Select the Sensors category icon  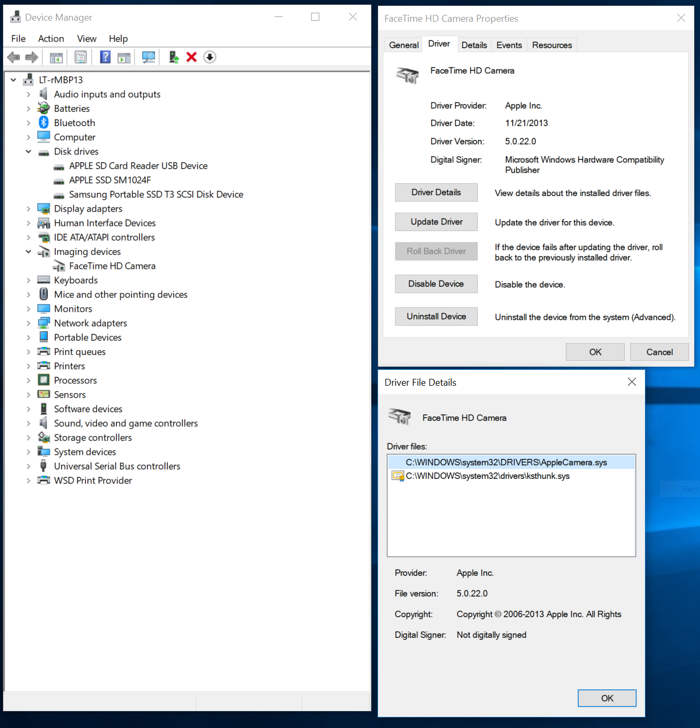click(x=43, y=394)
